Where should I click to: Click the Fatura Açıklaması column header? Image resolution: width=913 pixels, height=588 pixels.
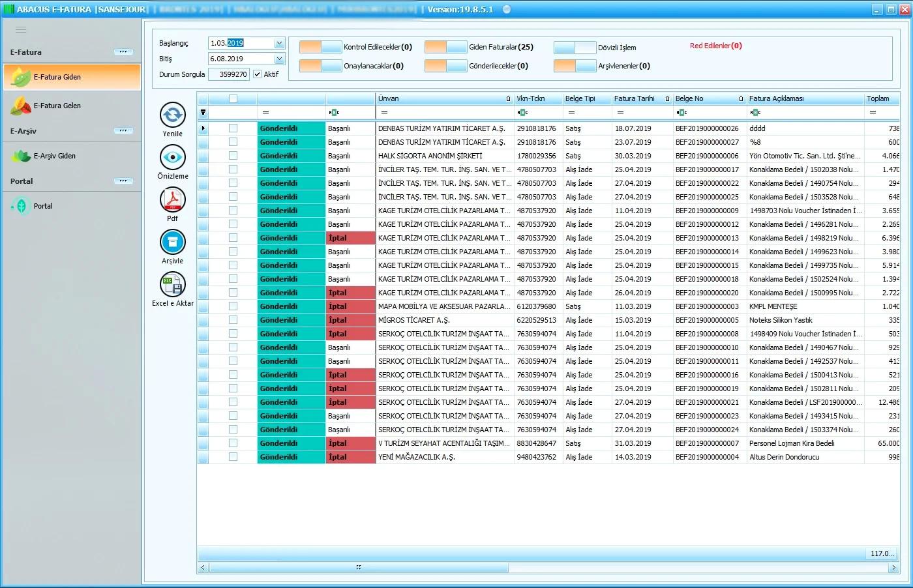tap(805, 98)
